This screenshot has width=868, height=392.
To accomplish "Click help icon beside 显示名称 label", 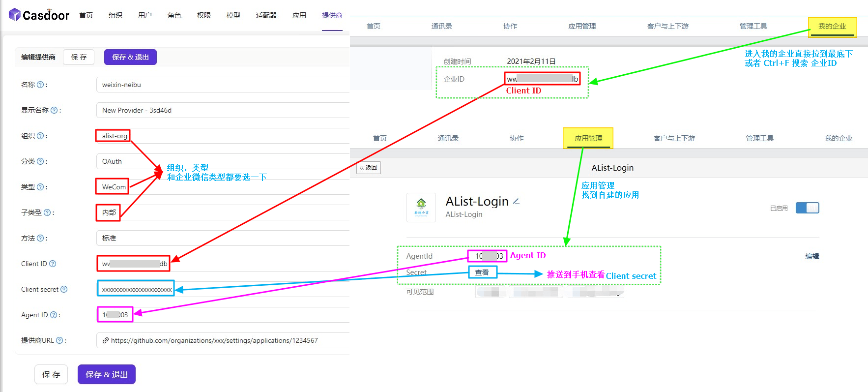I will (54, 110).
